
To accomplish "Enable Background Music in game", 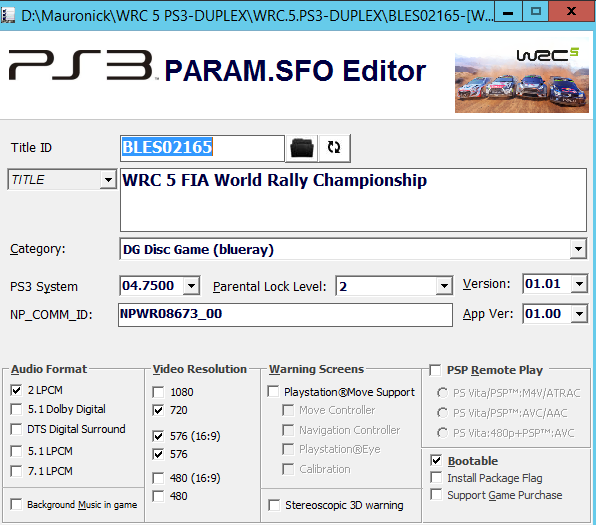I will click(16, 504).
